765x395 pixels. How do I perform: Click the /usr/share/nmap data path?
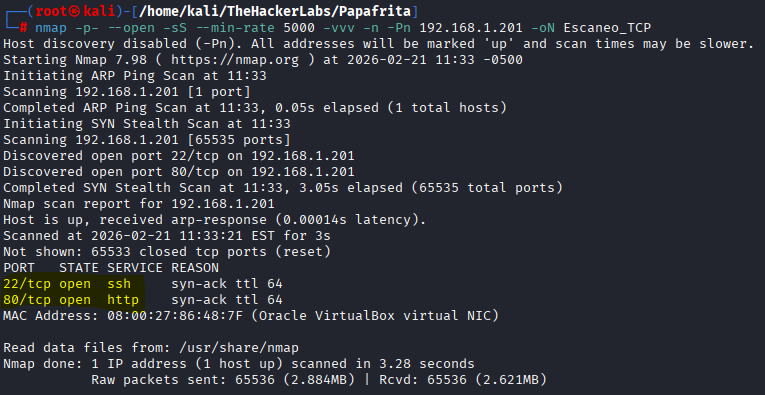[239, 348]
